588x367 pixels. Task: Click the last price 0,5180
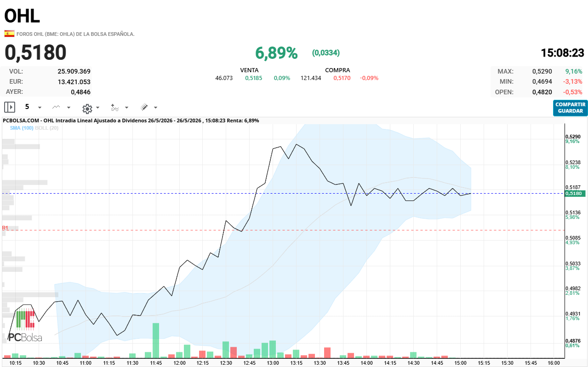[35, 53]
